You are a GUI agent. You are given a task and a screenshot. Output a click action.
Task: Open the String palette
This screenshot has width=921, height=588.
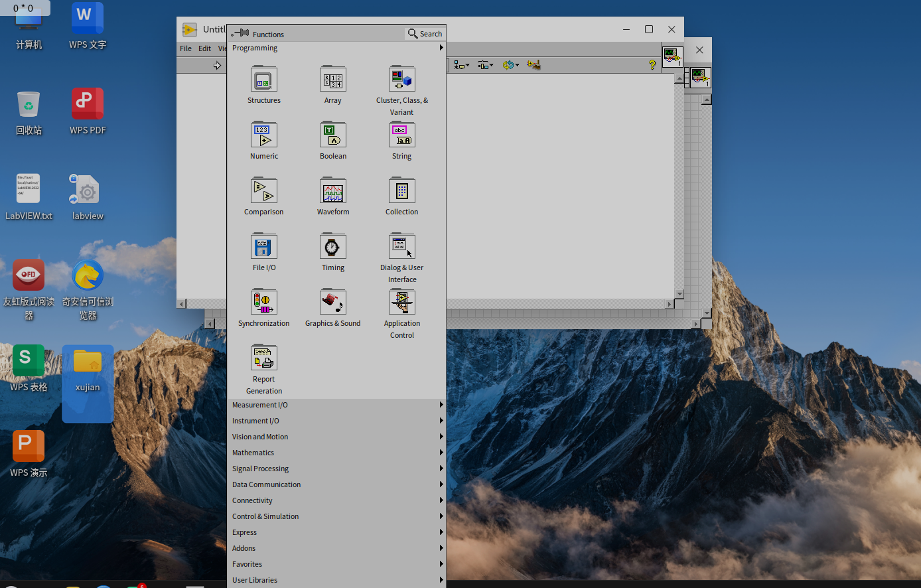click(402, 135)
